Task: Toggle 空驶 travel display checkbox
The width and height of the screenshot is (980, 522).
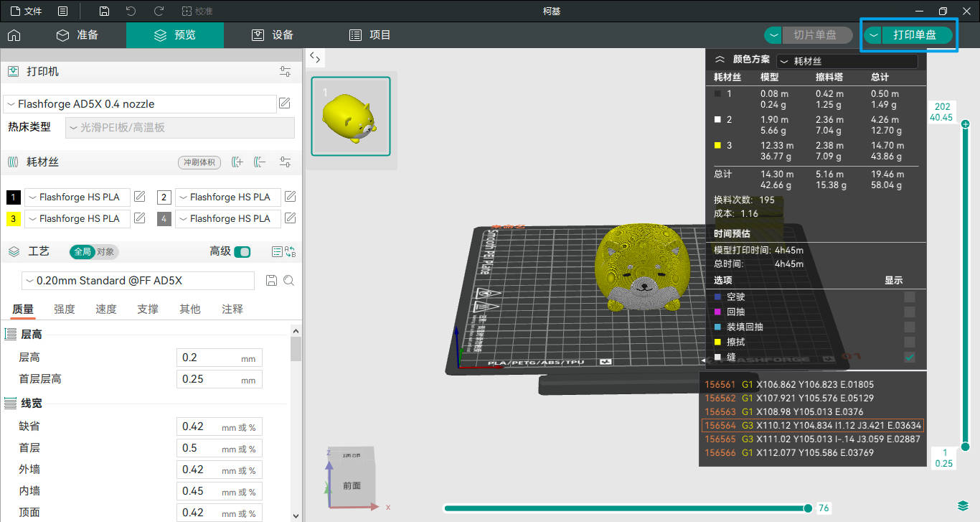Action: [x=910, y=297]
